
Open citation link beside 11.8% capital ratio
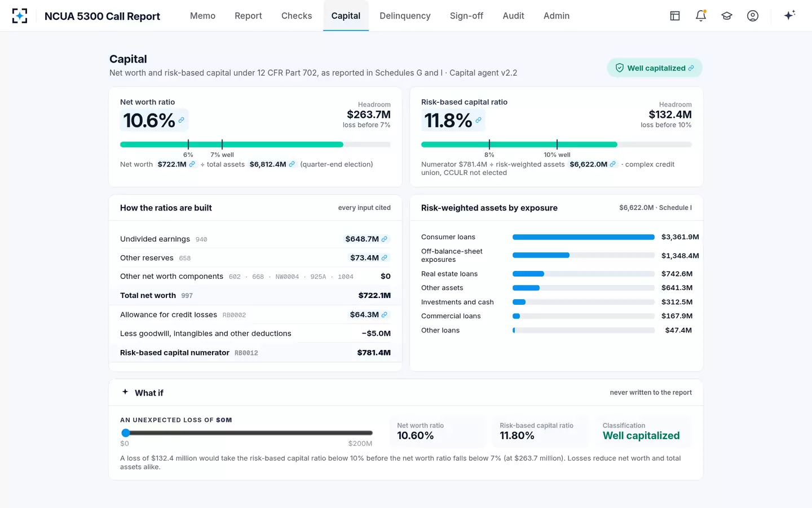[478, 120]
